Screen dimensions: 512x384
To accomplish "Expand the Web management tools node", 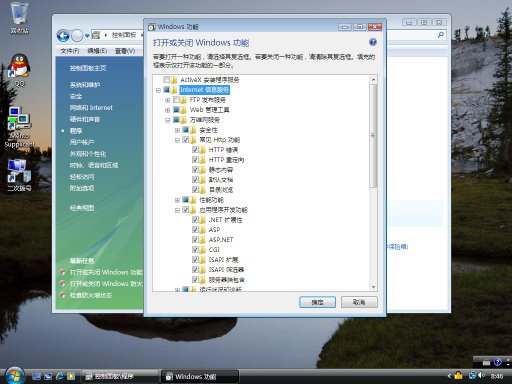I will pos(168,110).
